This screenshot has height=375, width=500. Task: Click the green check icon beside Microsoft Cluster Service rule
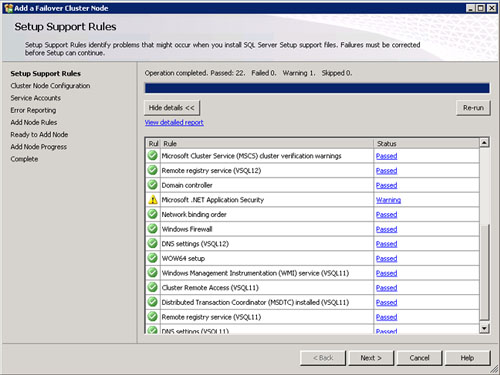[x=153, y=156]
